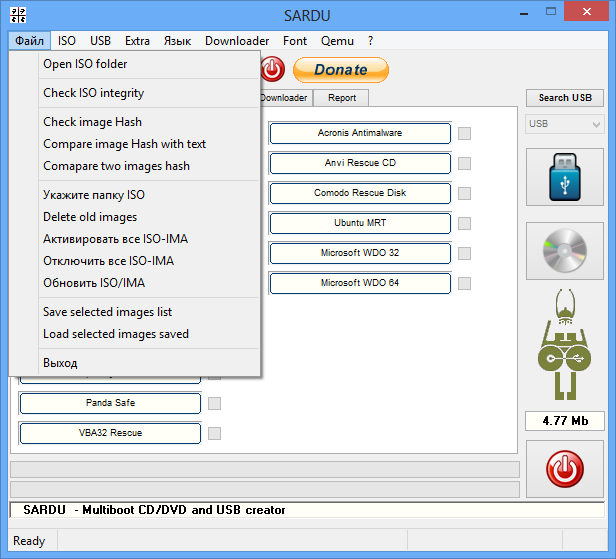
Task: Click the 4.77 Mb size field
Action: pos(565,421)
